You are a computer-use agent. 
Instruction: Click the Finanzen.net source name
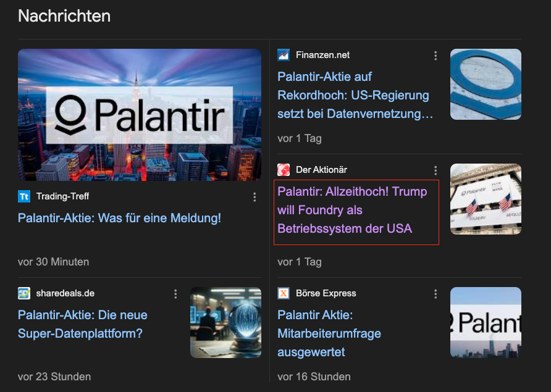click(322, 55)
